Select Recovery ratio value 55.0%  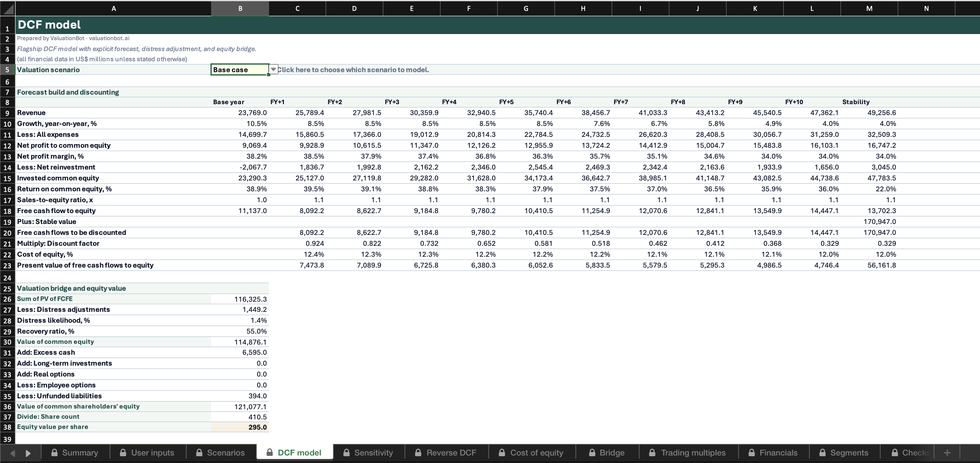pos(240,331)
